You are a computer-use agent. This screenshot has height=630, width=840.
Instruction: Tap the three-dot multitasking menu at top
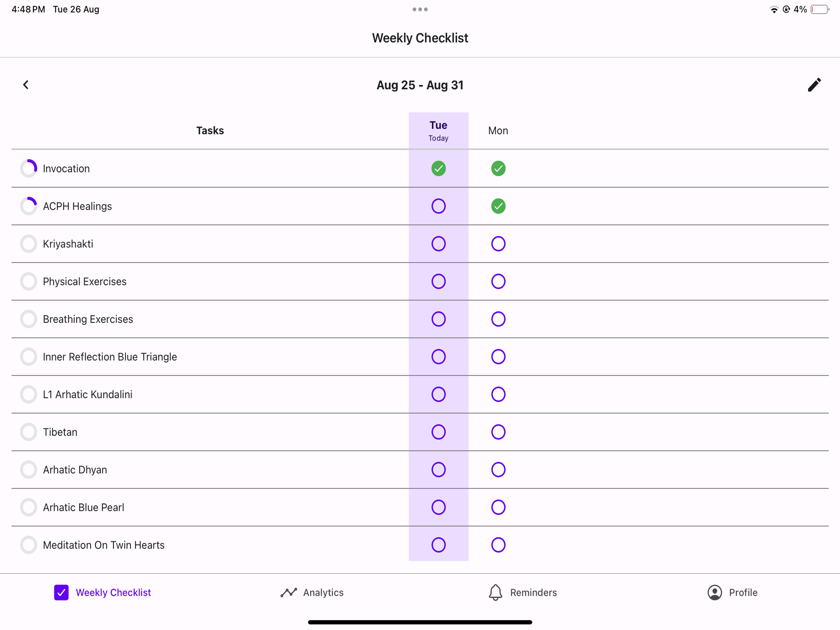(x=420, y=9)
